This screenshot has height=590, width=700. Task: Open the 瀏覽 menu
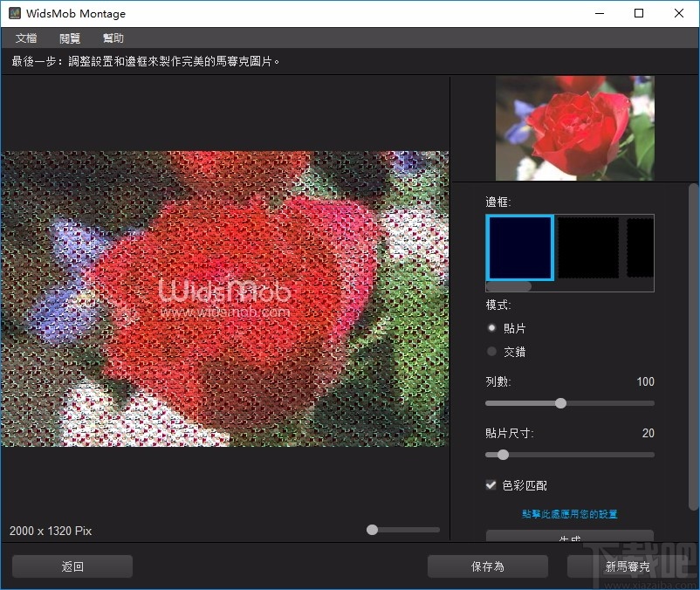69,38
